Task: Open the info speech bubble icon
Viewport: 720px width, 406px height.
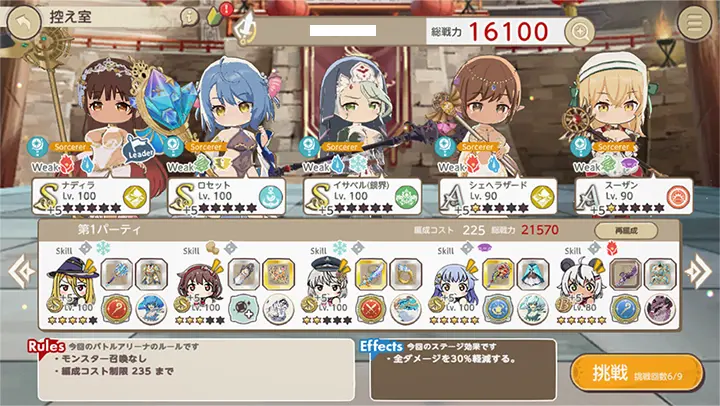Action: click(x=189, y=17)
